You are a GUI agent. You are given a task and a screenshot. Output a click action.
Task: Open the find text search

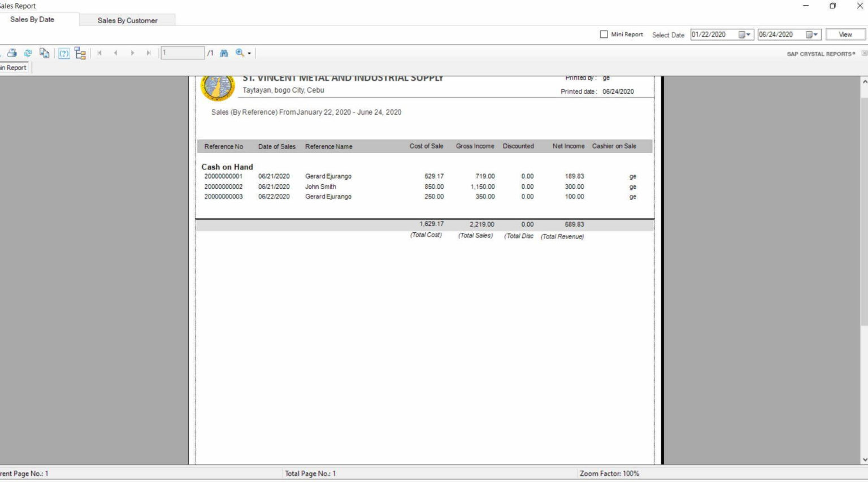tap(224, 53)
